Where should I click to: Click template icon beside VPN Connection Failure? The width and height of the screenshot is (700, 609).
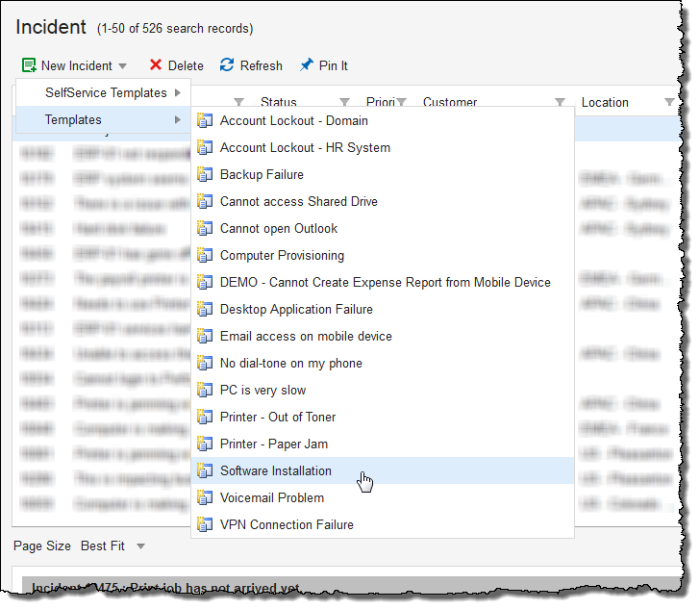[x=205, y=524]
